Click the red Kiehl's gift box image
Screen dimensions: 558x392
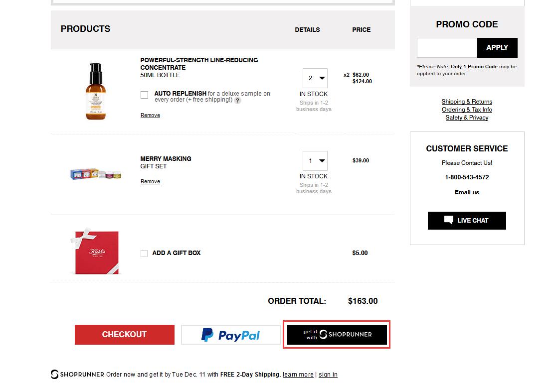coord(96,252)
